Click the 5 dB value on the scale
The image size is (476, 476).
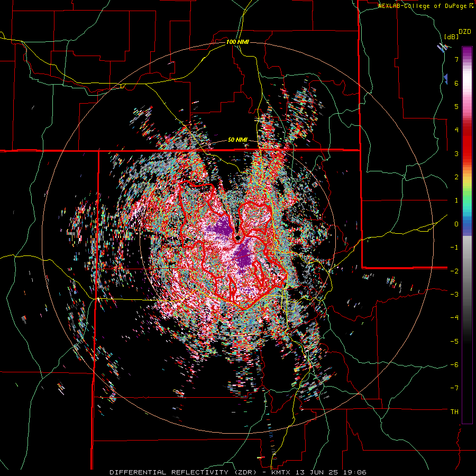(456, 106)
